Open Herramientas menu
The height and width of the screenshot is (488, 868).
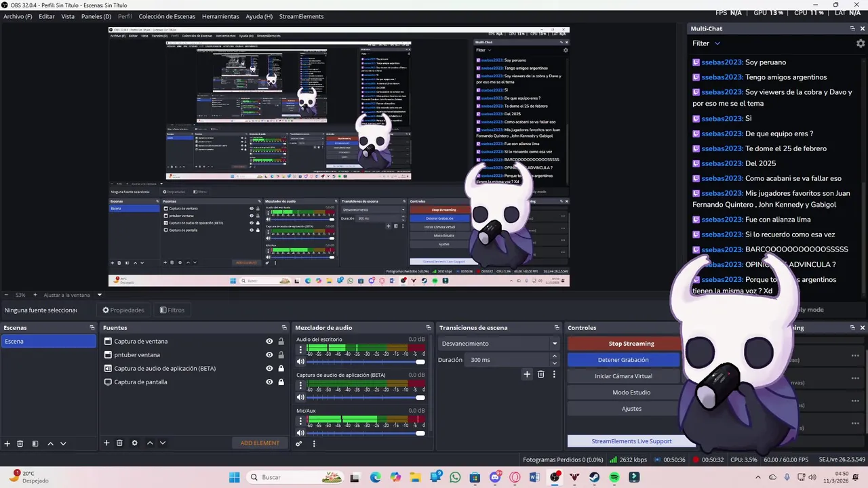tap(220, 16)
